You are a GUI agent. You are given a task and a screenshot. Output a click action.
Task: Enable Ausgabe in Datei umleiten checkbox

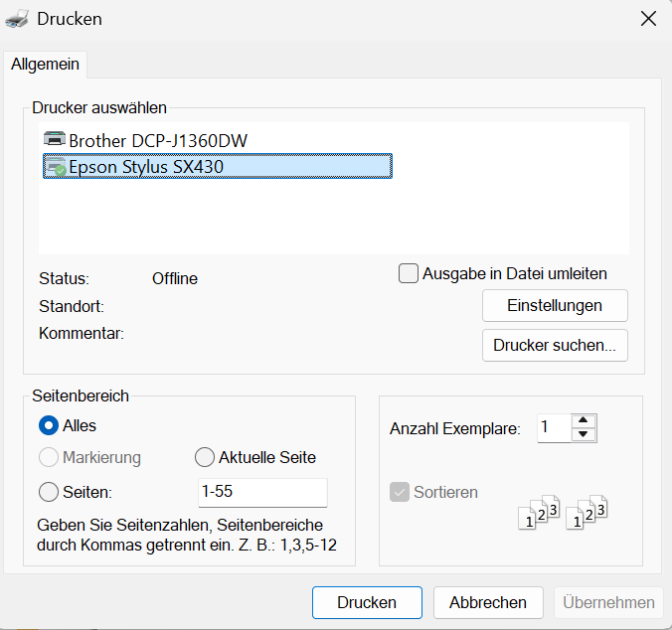tap(409, 273)
